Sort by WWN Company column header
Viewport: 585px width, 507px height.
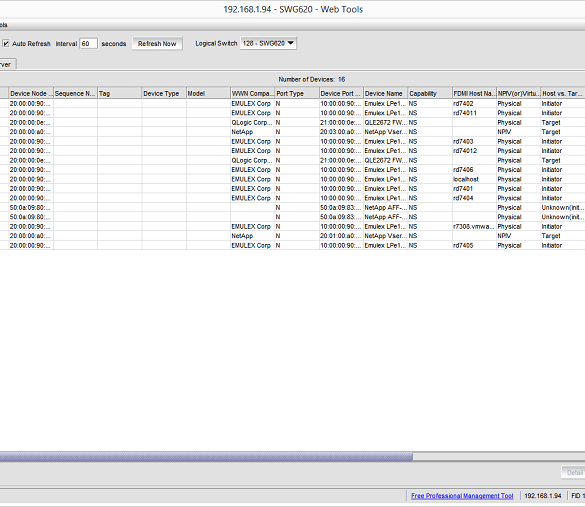pos(253,93)
